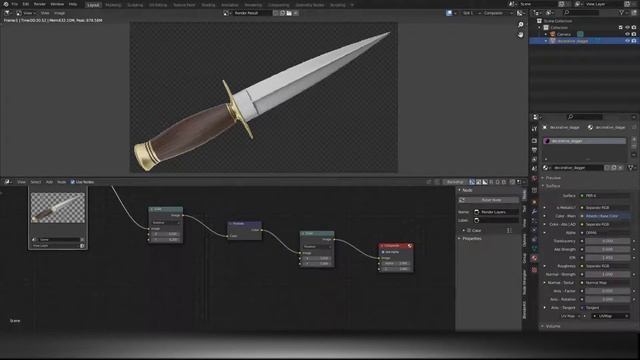The image size is (640, 360).
Task: Click the node Name field Render Layers
Action: pyautogui.click(x=496, y=212)
